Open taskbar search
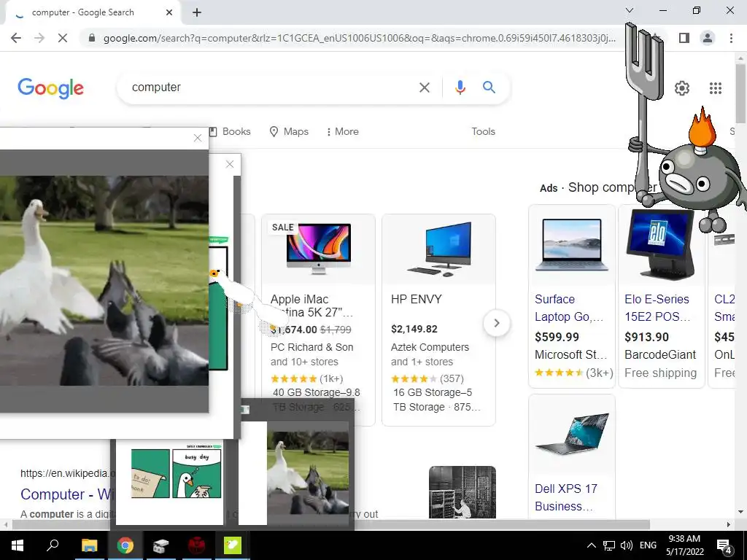747x560 pixels. [x=53, y=545]
